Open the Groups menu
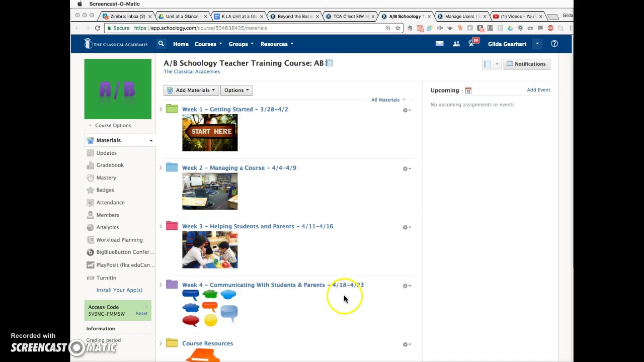Screen dimensions: 644x362 241,44
